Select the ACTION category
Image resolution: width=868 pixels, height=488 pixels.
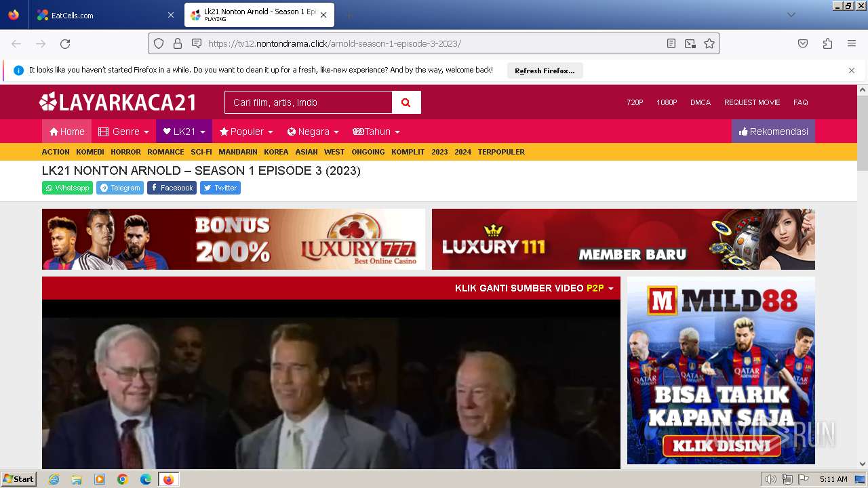(56, 152)
